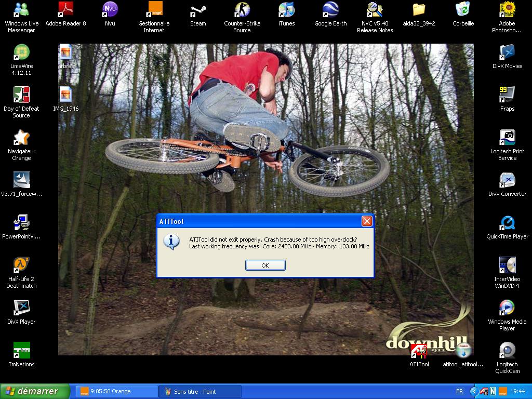The image size is (532, 399).
Task: Close the ATITool crash dialog
Action: coord(367,221)
